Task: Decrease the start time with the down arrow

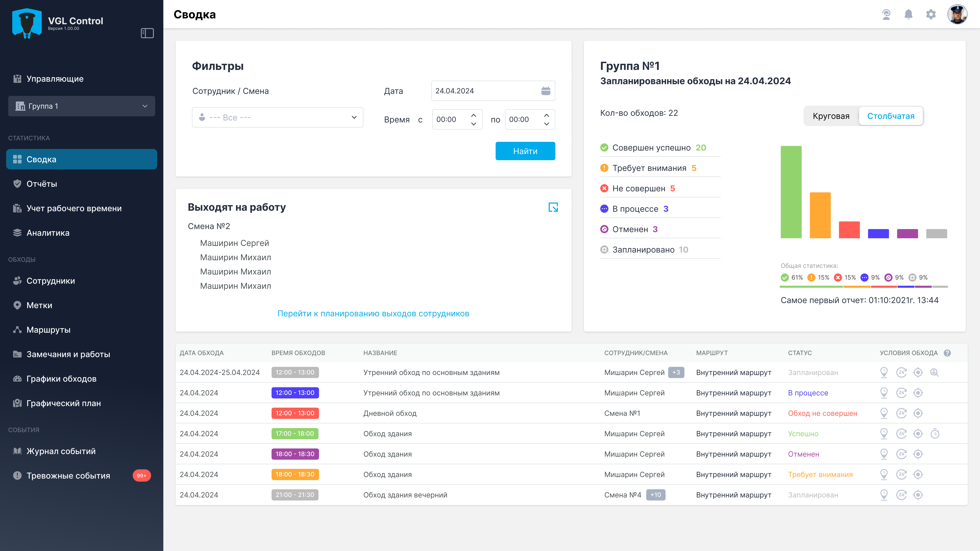Action: click(x=474, y=124)
